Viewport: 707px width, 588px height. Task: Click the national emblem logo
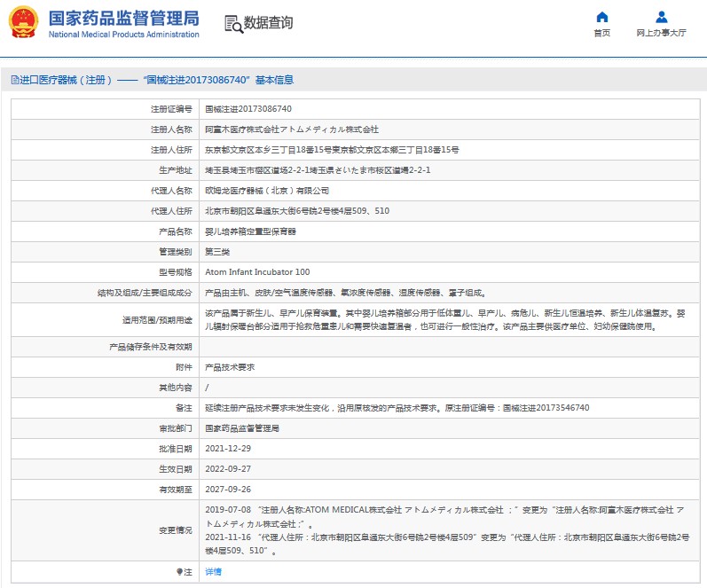click(24, 22)
